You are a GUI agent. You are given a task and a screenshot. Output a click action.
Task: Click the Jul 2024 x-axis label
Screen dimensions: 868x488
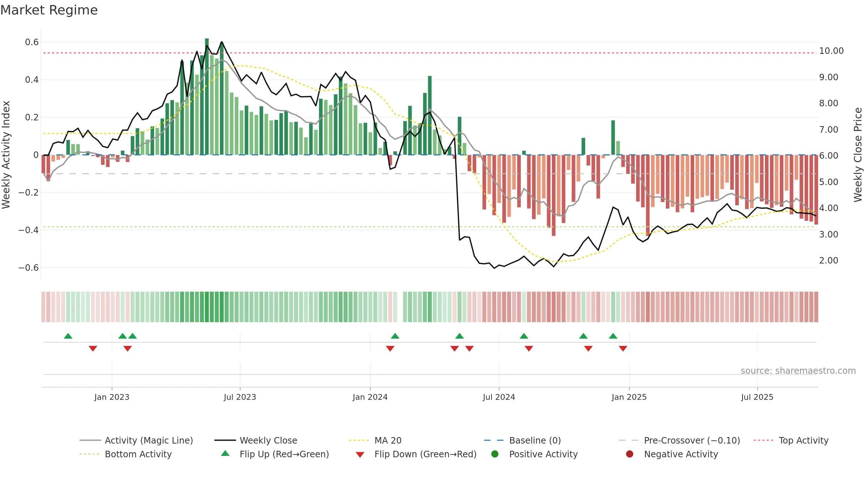click(499, 397)
